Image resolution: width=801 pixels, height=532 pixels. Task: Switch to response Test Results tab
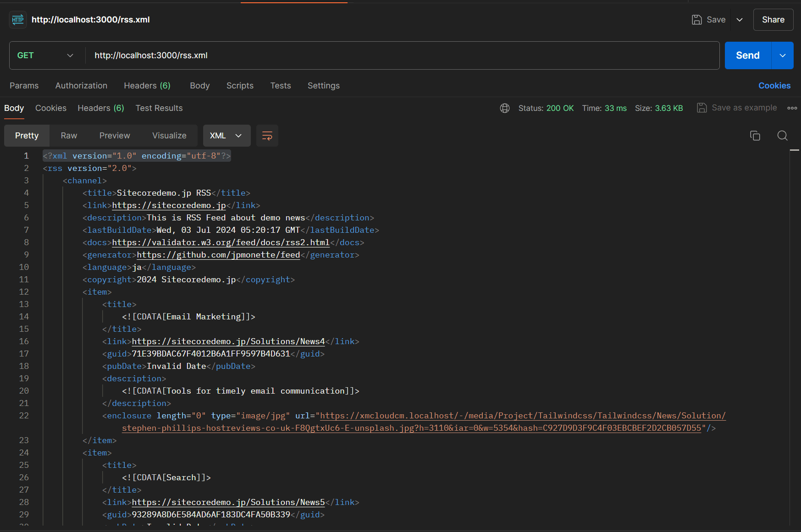click(159, 108)
